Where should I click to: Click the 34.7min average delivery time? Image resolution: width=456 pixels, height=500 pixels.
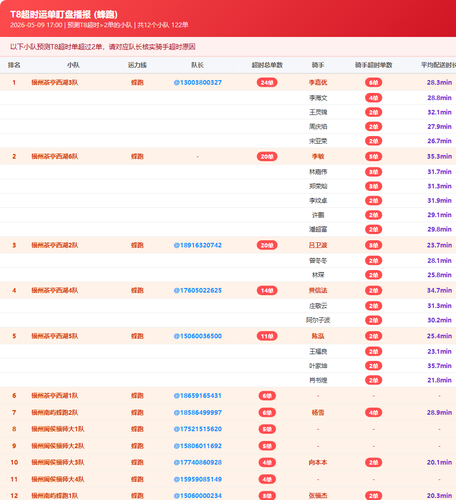(439, 290)
